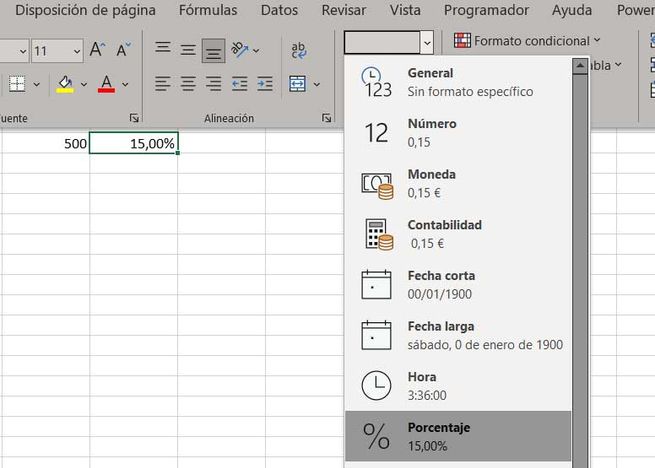Toggle wrap text button
This screenshot has height=468, width=655.
coord(299,50)
